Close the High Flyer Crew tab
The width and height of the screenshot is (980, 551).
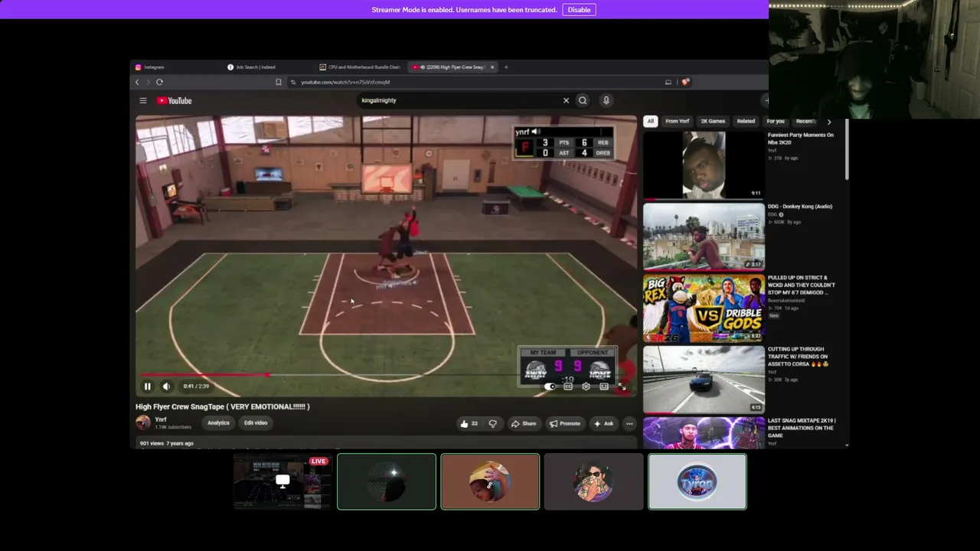pyautogui.click(x=492, y=67)
